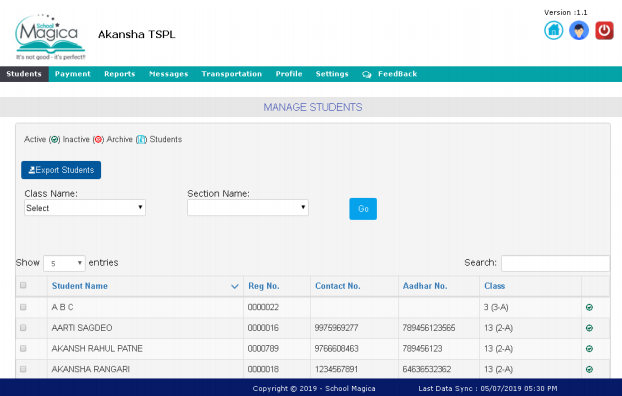Click contact number 1234567891
The height and width of the screenshot is (396, 622).
pyautogui.click(x=336, y=369)
